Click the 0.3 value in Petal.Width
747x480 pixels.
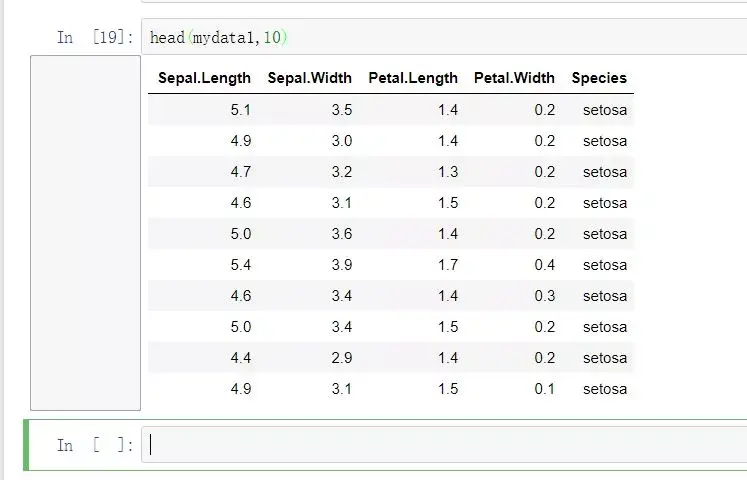544,296
